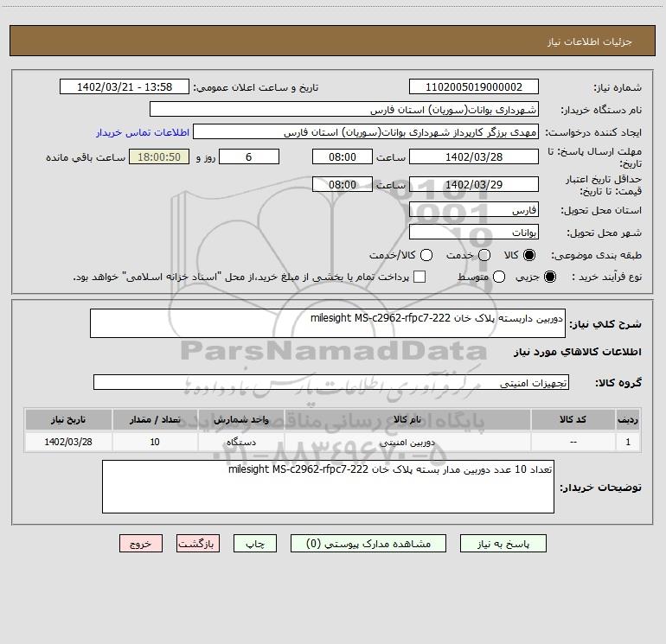Click the ردیف column header
666x644 pixels.
click(628, 419)
